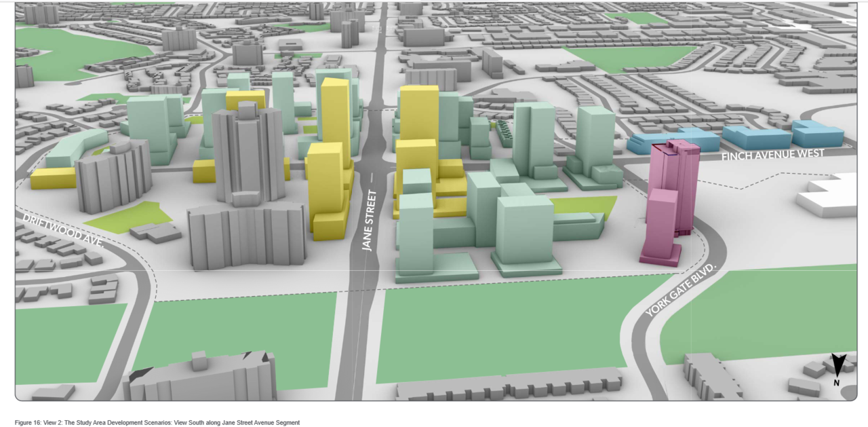This screenshot has height=427, width=868.
Task: Click the teal tower beside Jane Street foreground
Action: point(416,234)
